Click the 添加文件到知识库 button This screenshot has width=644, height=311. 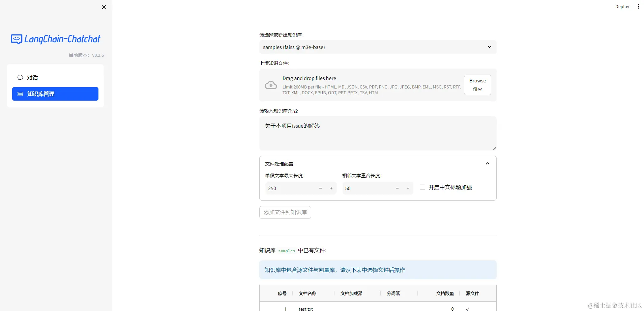click(285, 212)
